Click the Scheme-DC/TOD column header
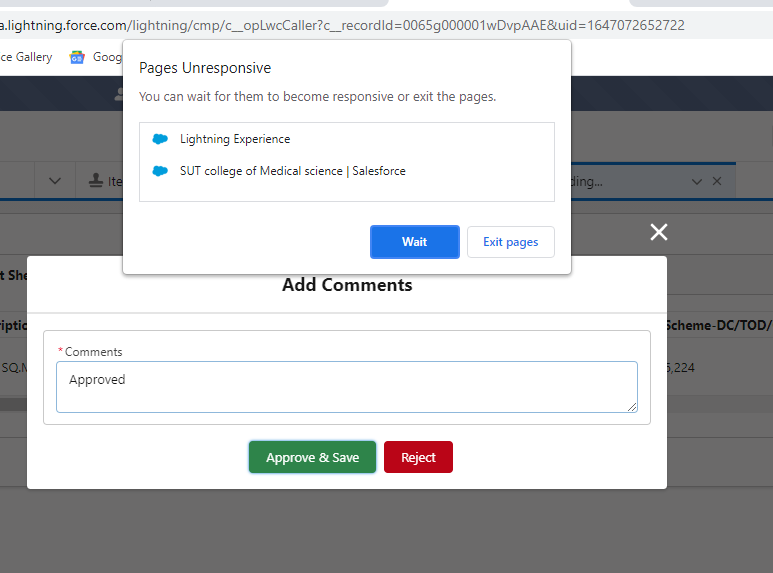The width and height of the screenshot is (773, 573). click(719, 325)
